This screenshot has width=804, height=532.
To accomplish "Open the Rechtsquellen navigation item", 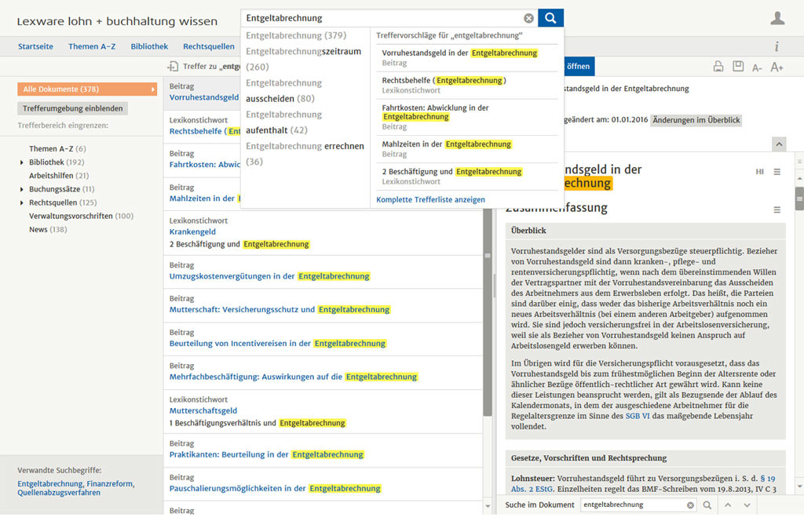I will (x=209, y=46).
